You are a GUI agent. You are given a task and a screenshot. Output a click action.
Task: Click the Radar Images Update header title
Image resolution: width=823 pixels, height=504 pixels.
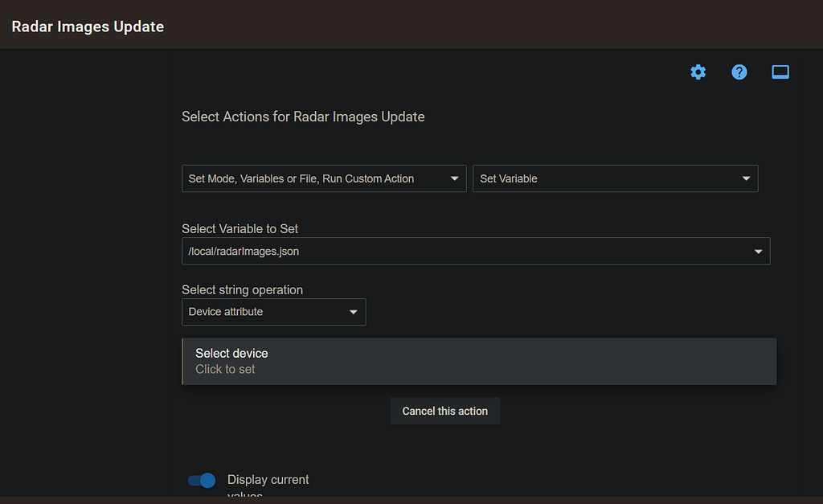(x=88, y=26)
